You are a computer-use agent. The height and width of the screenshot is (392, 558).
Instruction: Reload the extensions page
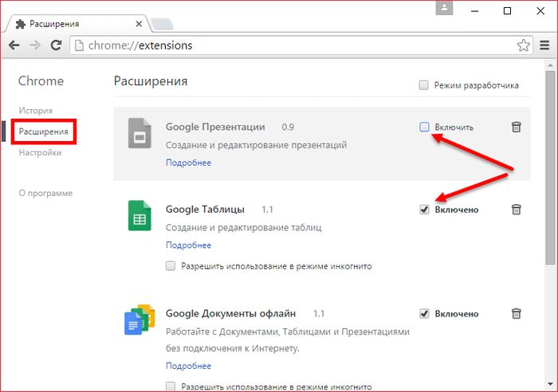point(56,45)
